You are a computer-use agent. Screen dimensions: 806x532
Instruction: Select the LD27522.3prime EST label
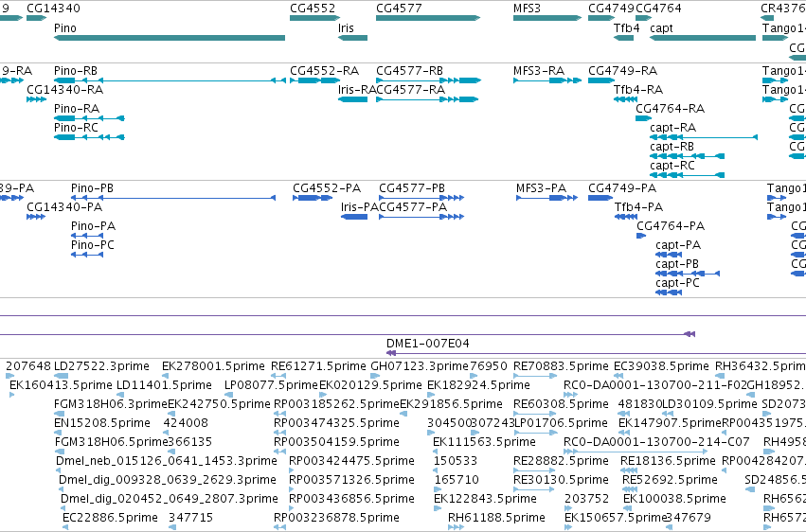(x=101, y=366)
